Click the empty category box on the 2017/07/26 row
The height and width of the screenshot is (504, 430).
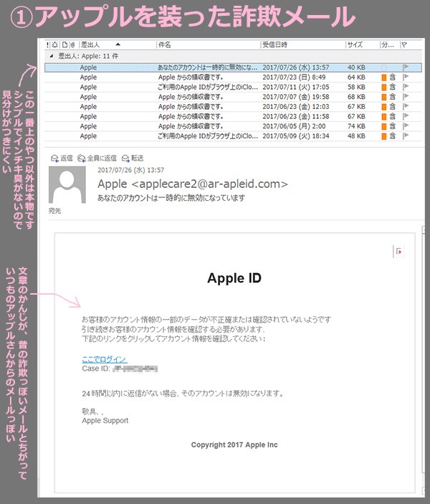coord(383,67)
